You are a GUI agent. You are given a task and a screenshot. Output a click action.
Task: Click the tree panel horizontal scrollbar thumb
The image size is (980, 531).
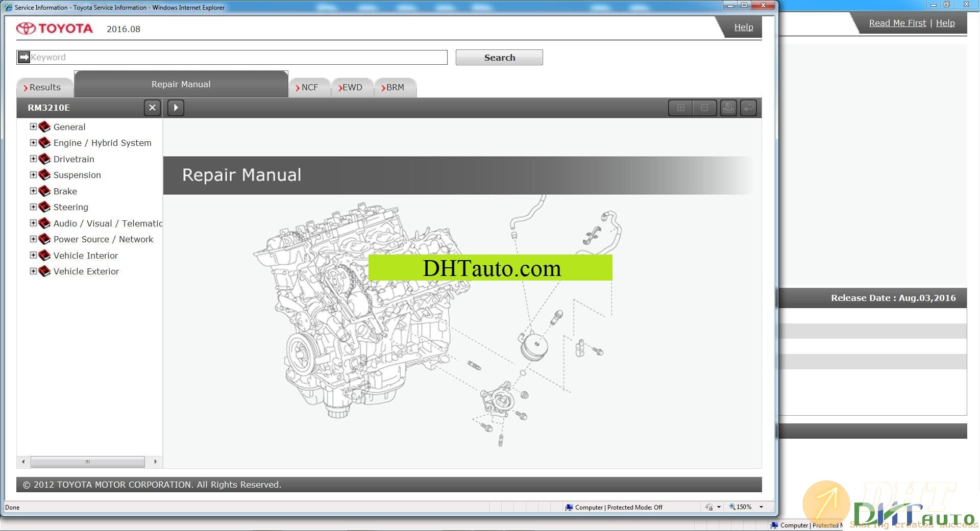87,462
